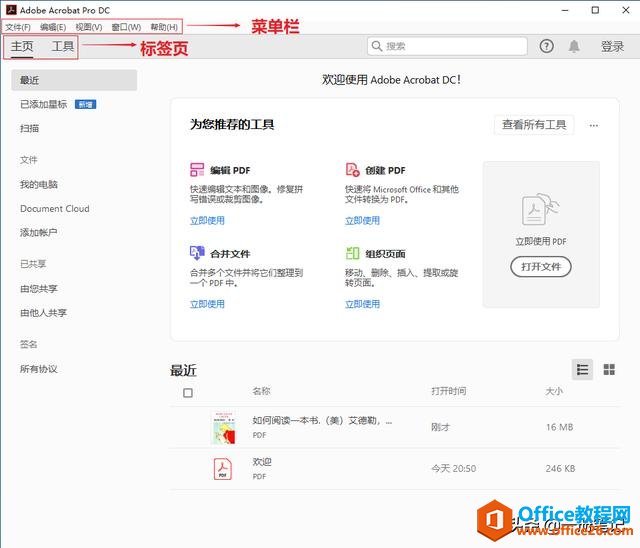Screen dimensions: 640x548
Task: Open the 欢迎 file entry
Action: (x=262, y=462)
